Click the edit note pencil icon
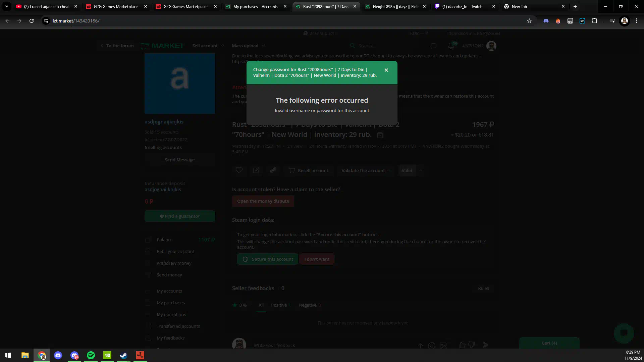Screen dimensions: 644x362 tap(256, 170)
